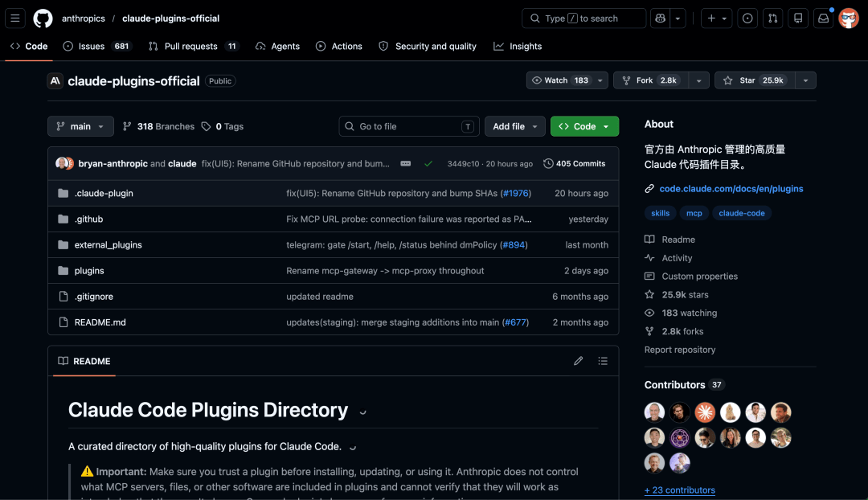Open the hamburger navigation menu
This screenshot has width=868, height=500.
click(15, 18)
